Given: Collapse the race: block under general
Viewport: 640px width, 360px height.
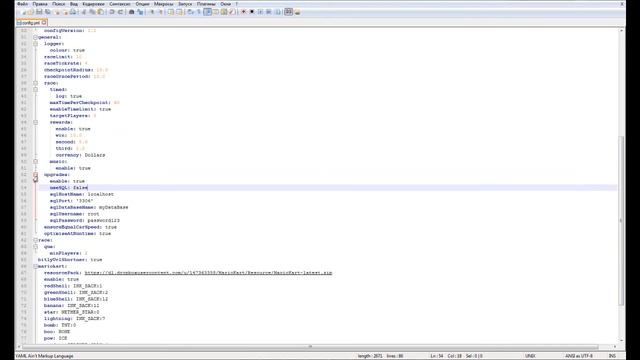Looking at the screenshot, I should tap(35, 83).
